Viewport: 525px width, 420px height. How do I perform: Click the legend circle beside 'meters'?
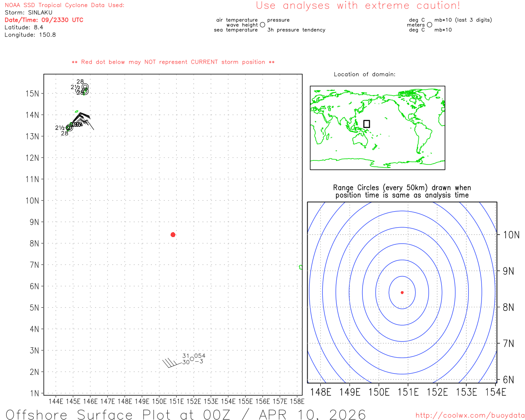click(x=429, y=25)
